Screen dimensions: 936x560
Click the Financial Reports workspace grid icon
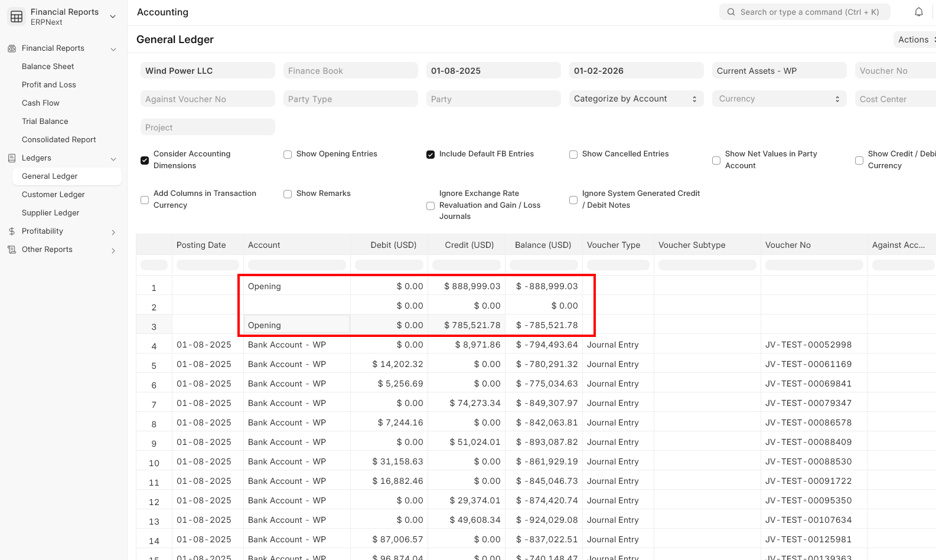[17, 17]
